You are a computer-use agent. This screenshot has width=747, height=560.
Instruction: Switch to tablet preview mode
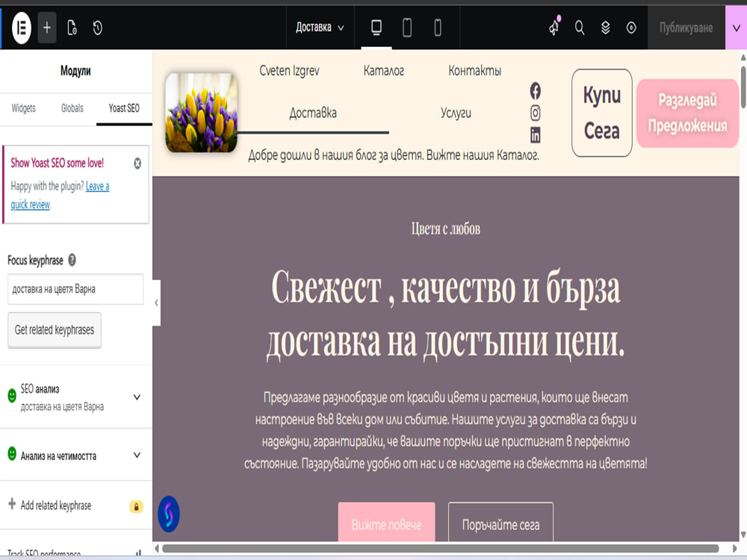tap(407, 28)
